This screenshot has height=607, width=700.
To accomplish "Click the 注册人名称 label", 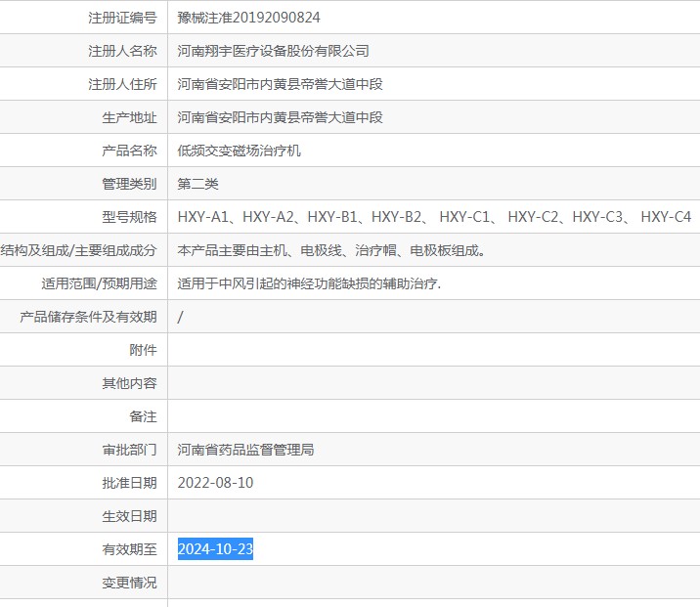I will tap(122, 51).
